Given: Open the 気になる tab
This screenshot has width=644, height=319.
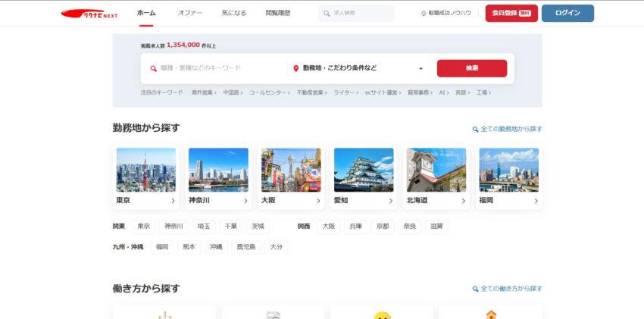Looking at the screenshot, I should [x=234, y=13].
